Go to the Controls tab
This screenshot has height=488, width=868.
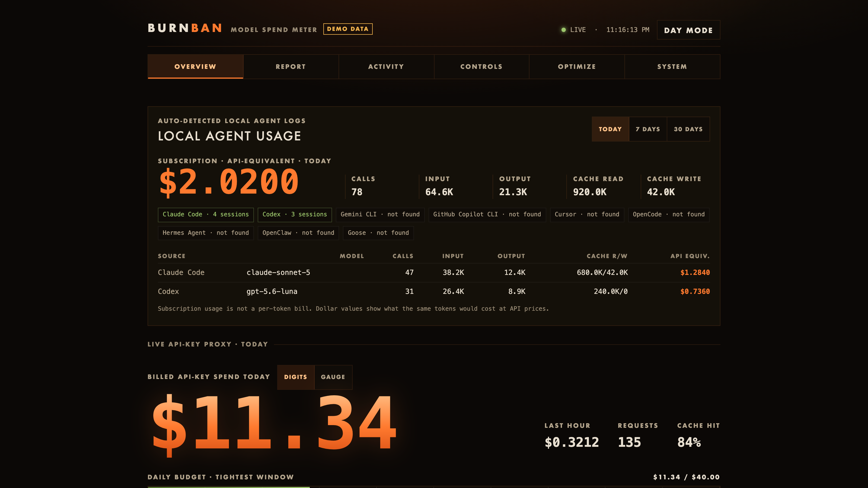481,67
